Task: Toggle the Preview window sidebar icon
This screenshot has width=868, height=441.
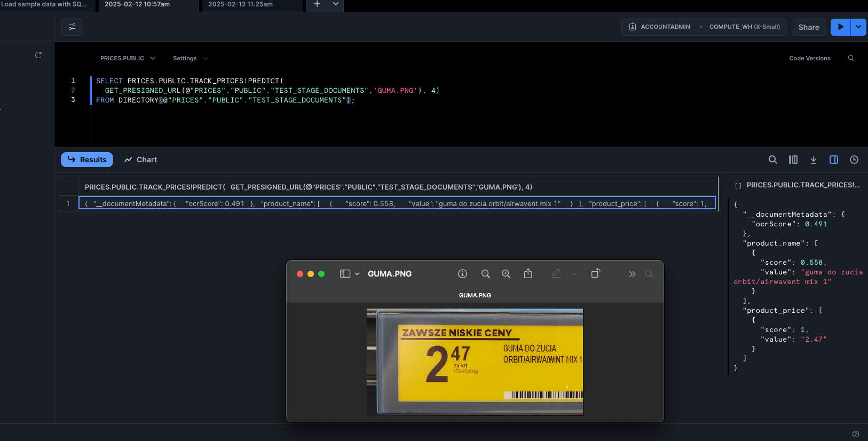Action: click(345, 274)
